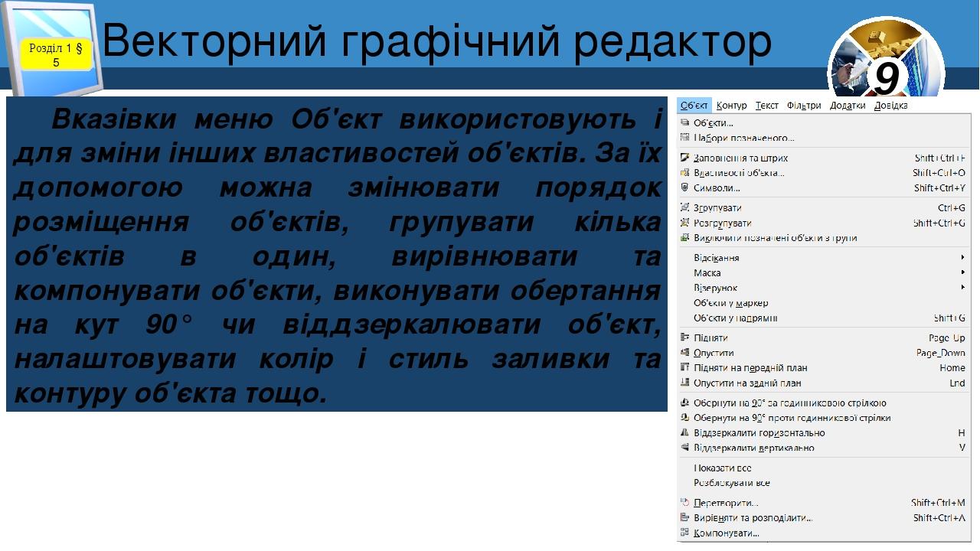The width and height of the screenshot is (980, 551).
Task: Click Віддзеркалити вертикально flip icon
Action: click(x=684, y=448)
